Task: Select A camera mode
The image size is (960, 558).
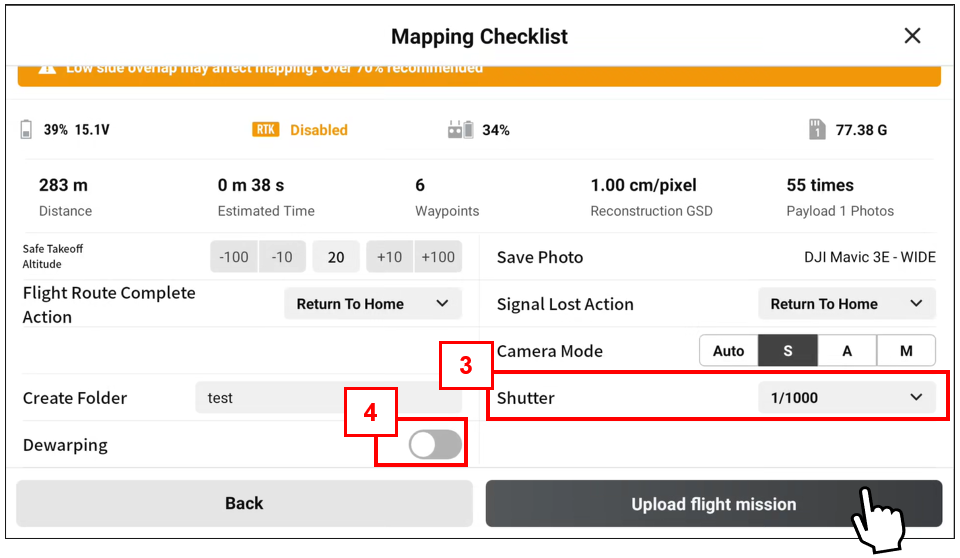Action: click(x=847, y=351)
